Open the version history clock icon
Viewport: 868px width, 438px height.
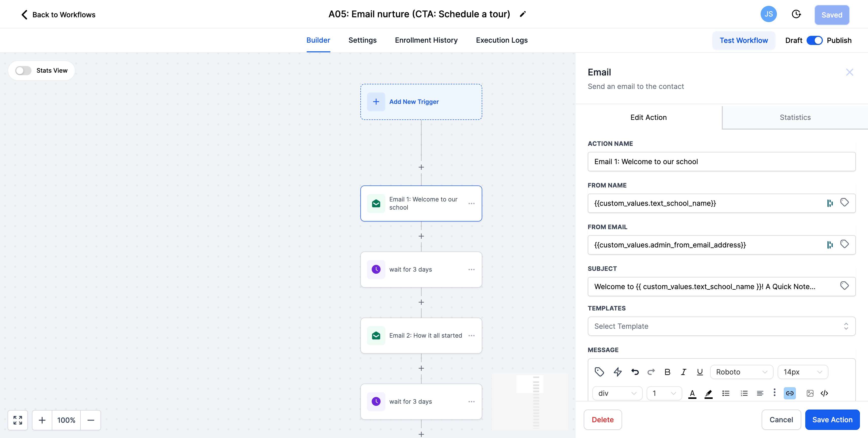coord(796,14)
